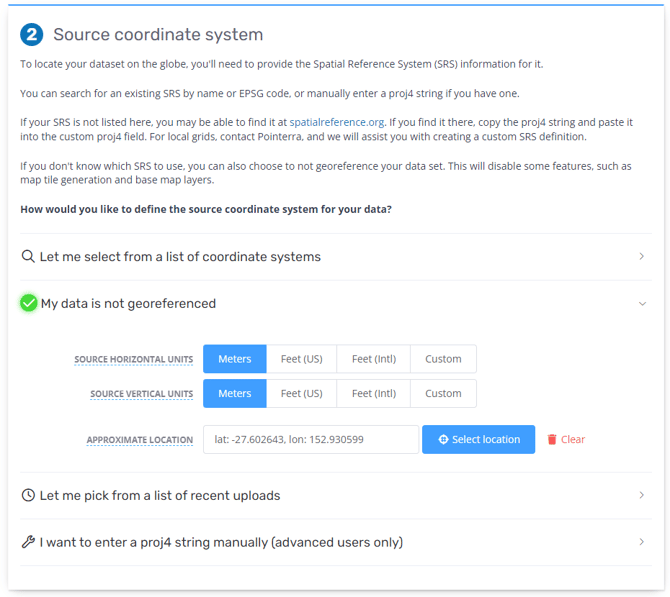Click the wrench icon for proj4 entry

tap(28, 543)
